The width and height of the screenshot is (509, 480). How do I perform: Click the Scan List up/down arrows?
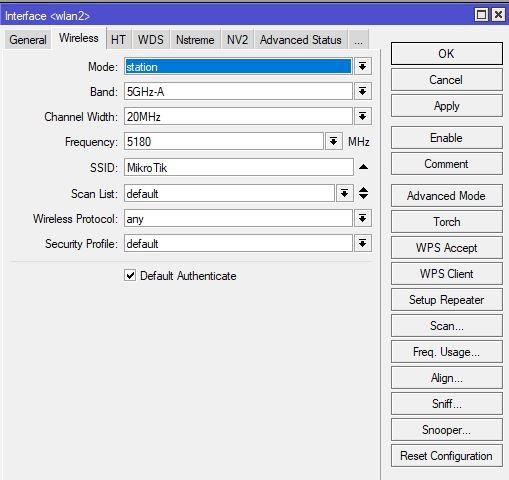(363, 193)
